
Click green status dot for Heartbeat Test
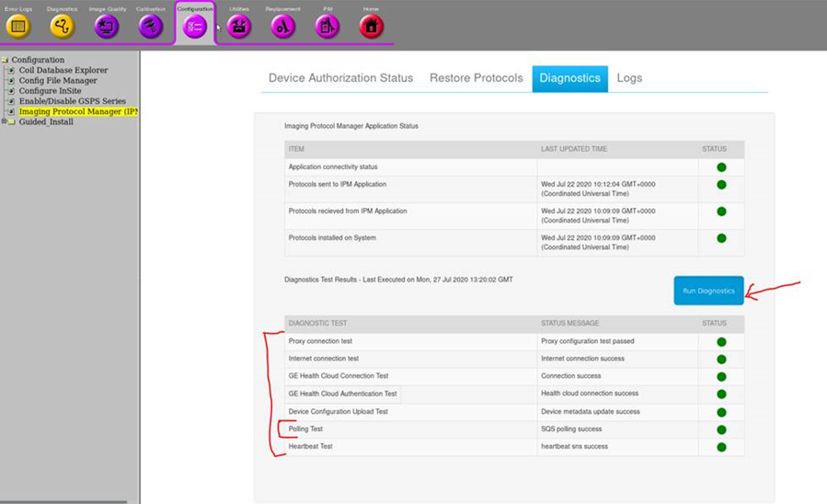(x=721, y=447)
